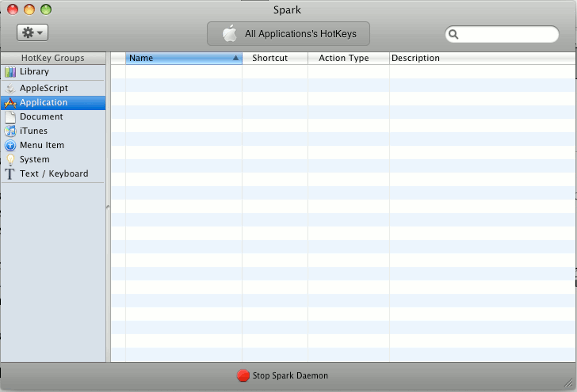This screenshot has width=577, height=392.
Task: Select the iTunes group
Action: coord(53,131)
